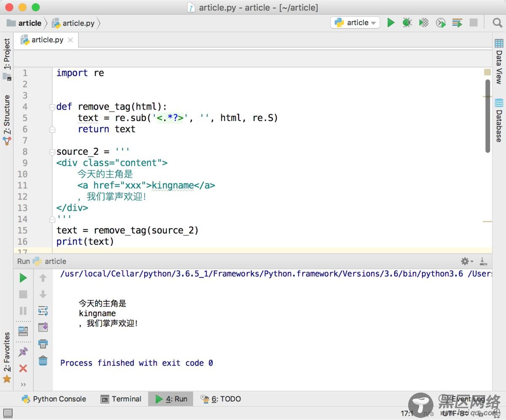
Task: Open the Python Console tab
Action: pos(54,399)
